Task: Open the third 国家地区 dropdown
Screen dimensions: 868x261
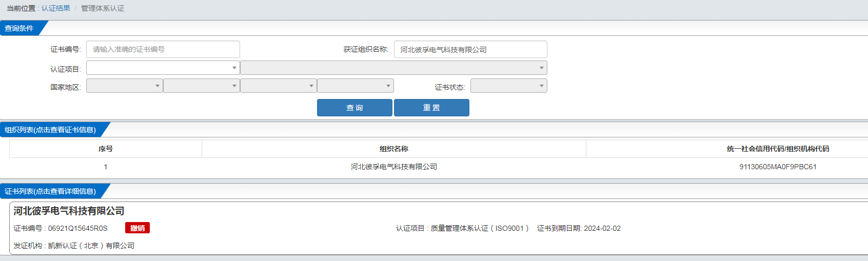Action: [x=279, y=86]
